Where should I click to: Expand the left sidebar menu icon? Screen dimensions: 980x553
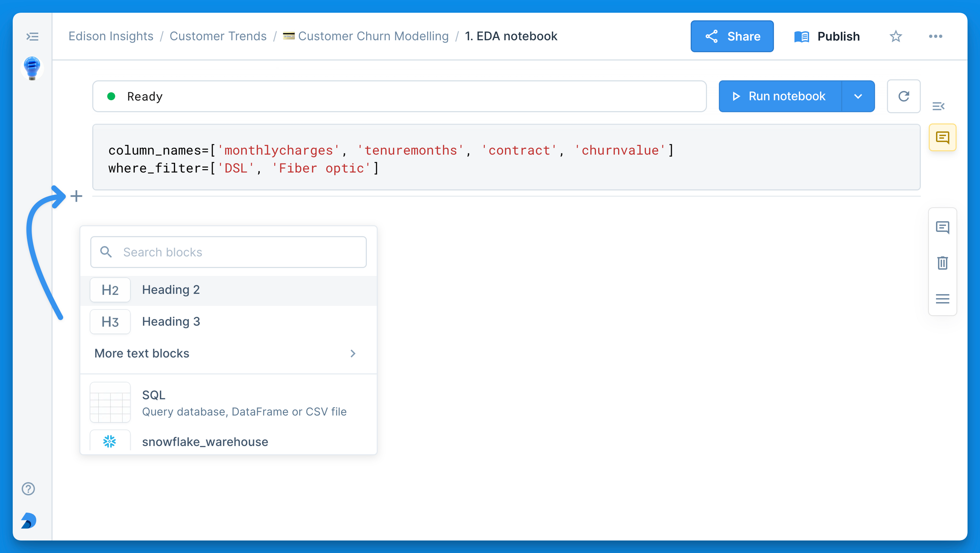point(32,36)
